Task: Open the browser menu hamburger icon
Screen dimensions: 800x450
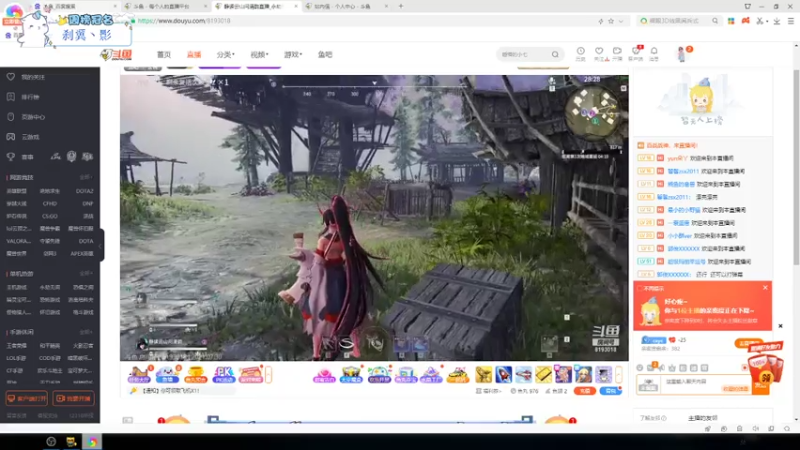Action: [790, 21]
